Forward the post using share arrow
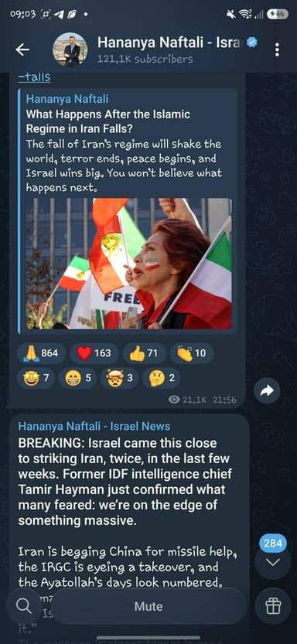The width and height of the screenshot is (297, 644). coord(267,390)
